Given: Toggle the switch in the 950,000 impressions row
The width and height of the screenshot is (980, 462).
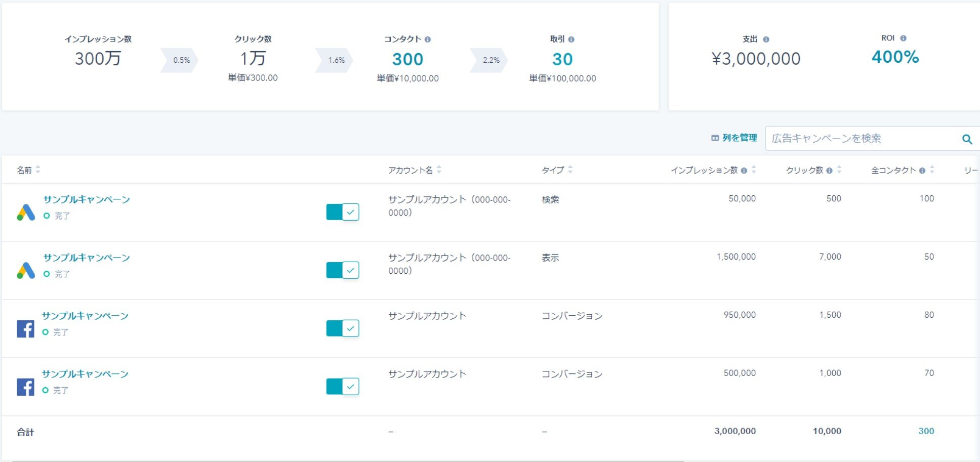Looking at the screenshot, I should [343, 328].
